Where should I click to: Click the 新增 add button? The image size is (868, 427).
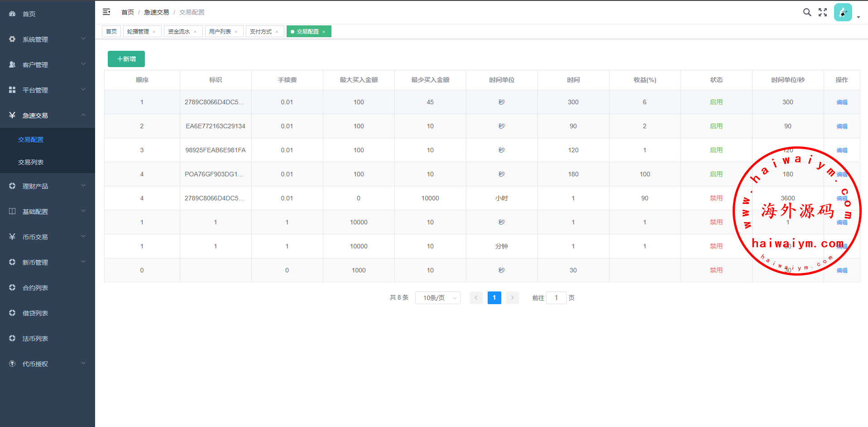[x=126, y=59]
